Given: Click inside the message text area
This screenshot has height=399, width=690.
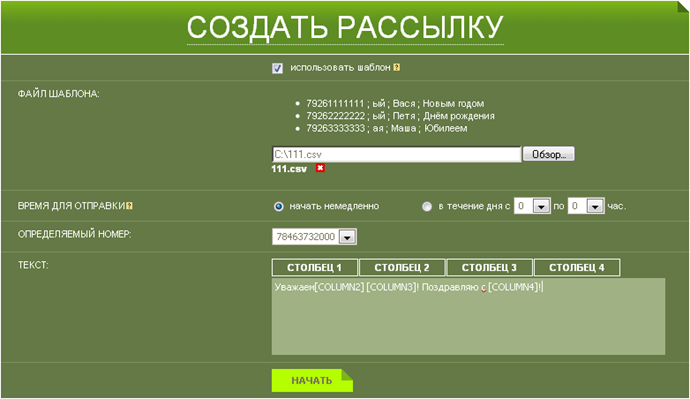Looking at the screenshot, I should coord(468,316).
